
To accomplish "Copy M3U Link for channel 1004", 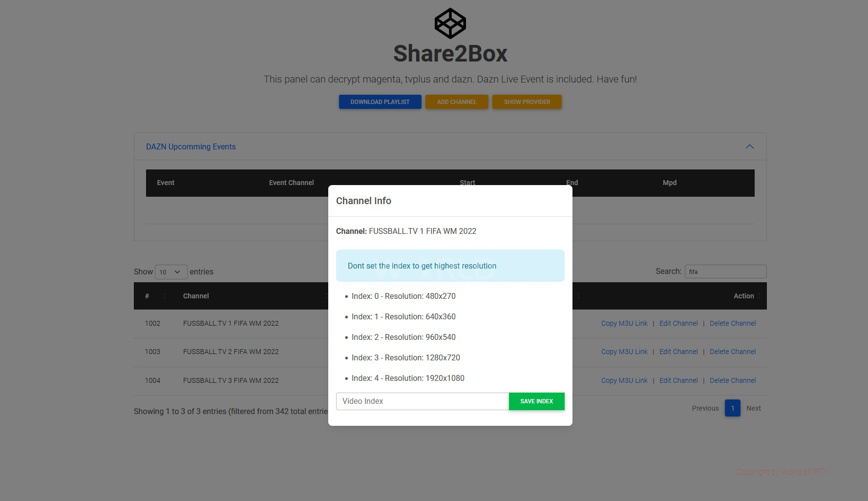I will pyautogui.click(x=624, y=380).
